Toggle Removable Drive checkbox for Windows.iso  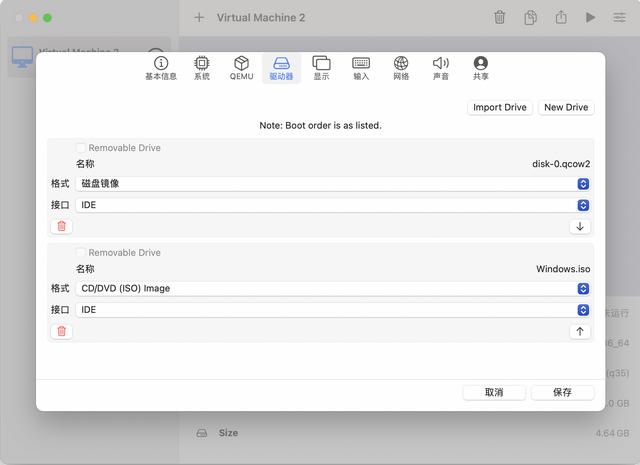point(82,253)
